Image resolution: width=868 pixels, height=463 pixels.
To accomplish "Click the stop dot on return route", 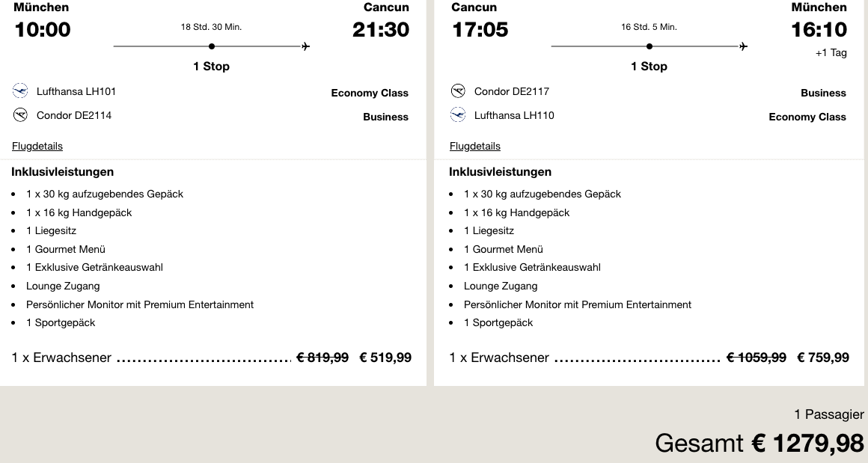I will (x=650, y=46).
